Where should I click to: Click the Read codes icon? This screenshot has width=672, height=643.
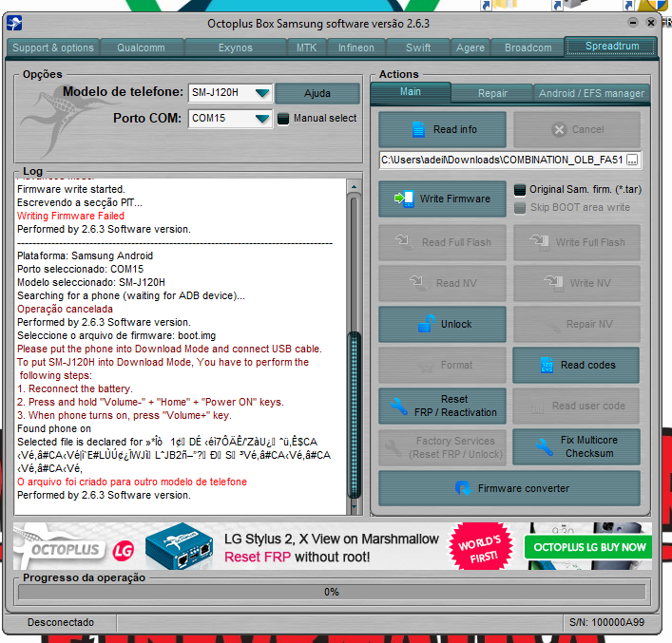pyautogui.click(x=547, y=365)
